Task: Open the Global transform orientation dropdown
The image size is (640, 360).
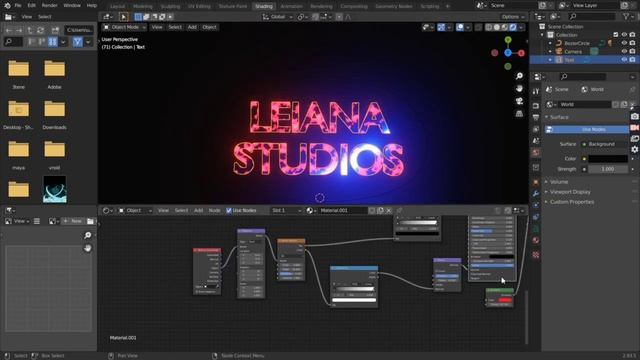Action: tap(278, 17)
